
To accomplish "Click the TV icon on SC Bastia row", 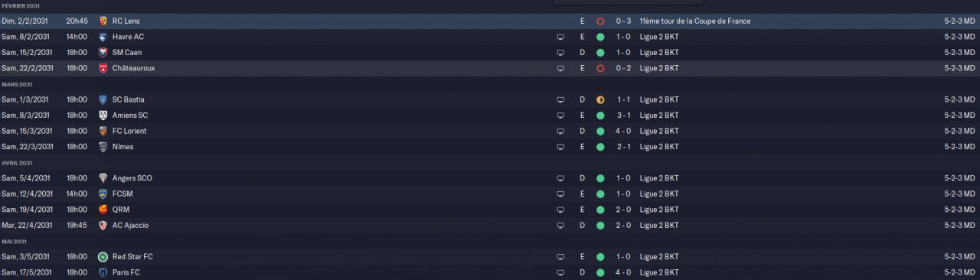I will [x=560, y=99].
